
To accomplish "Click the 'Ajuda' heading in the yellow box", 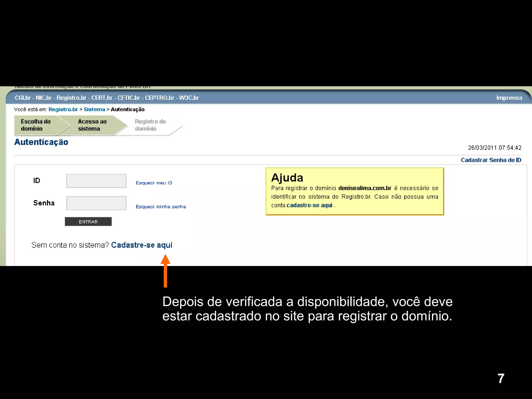I will click(287, 178).
